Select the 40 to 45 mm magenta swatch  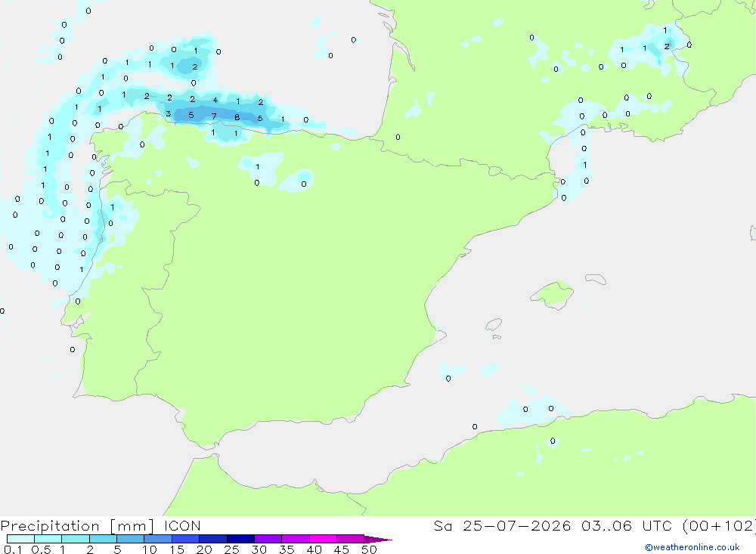pos(323,539)
